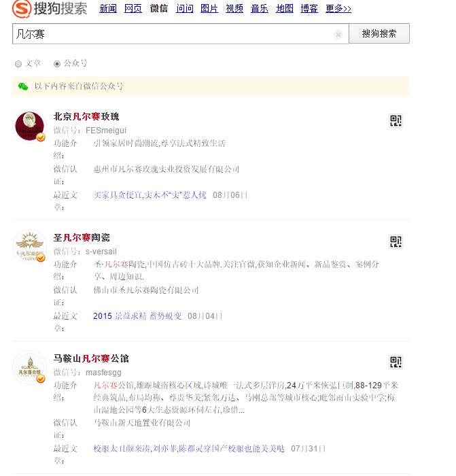Click WeChat ID text masfesgg
The height and width of the screenshot is (476, 456).
[103, 373]
